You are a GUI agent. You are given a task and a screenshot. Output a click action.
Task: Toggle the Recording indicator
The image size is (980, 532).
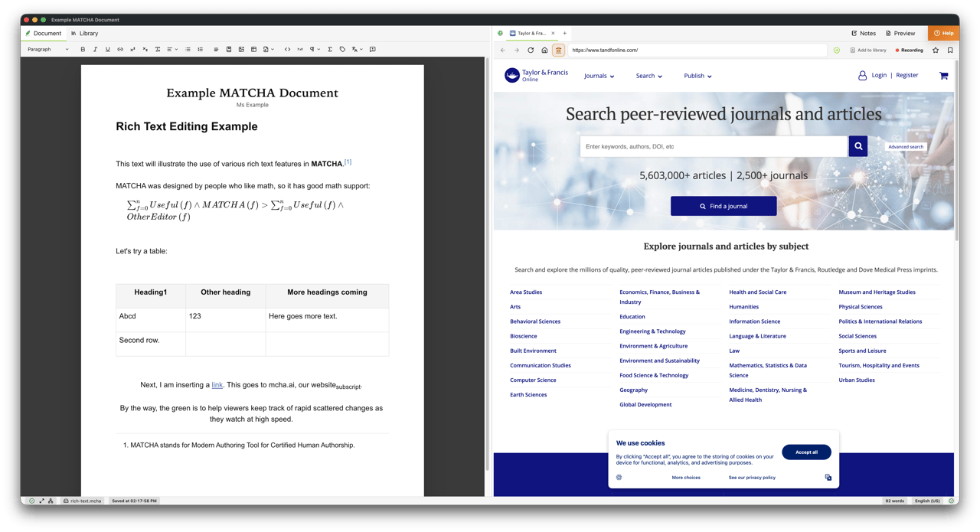tap(909, 50)
